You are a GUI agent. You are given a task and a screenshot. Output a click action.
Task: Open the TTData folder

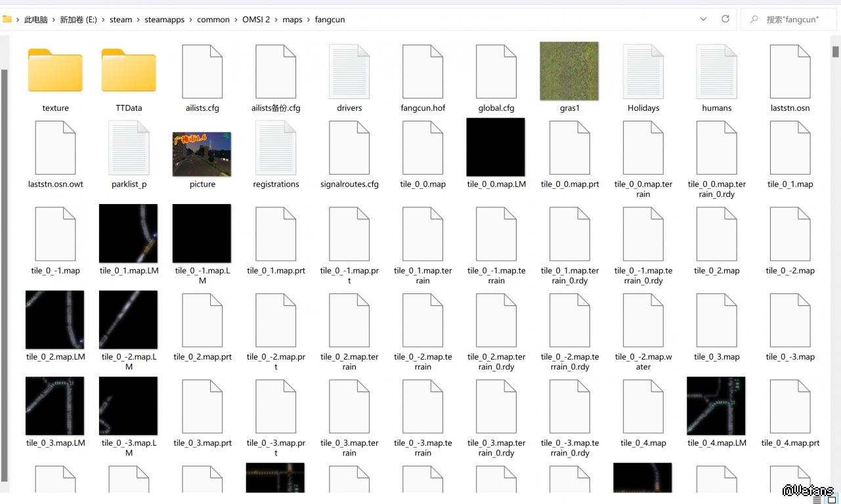pyautogui.click(x=129, y=71)
